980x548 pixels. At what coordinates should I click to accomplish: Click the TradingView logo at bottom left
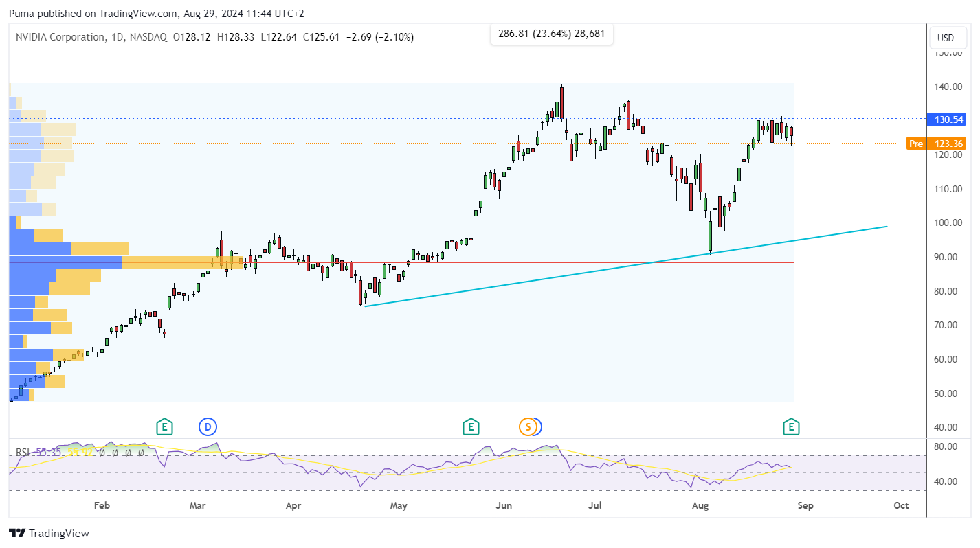(49, 533)
